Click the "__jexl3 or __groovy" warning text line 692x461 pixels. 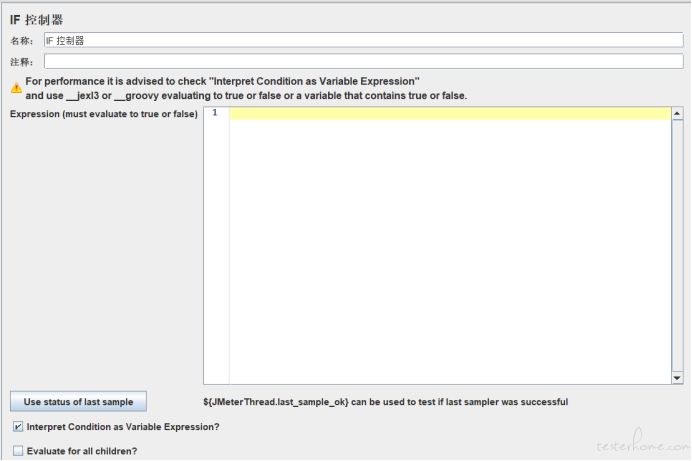click(x=246, y=95)
